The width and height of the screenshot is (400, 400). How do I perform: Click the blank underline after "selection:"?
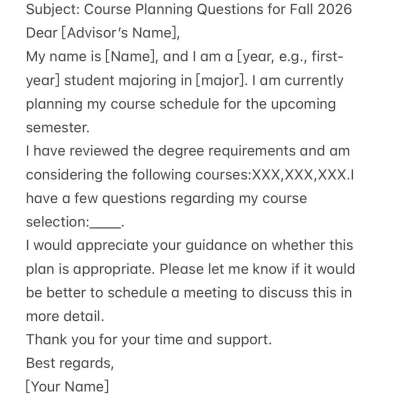click(105, 222)
